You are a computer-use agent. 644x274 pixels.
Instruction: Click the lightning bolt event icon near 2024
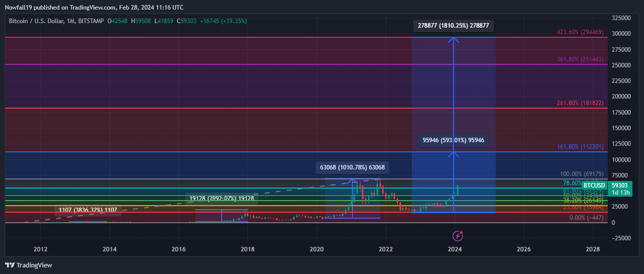pyautogui.click(x=457, y=235)
